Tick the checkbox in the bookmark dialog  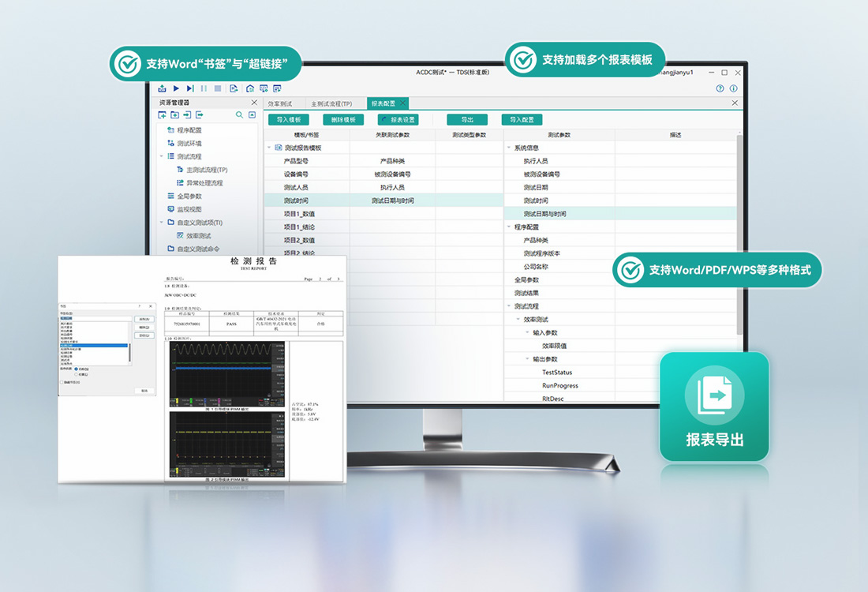click(x=62, y=382)
